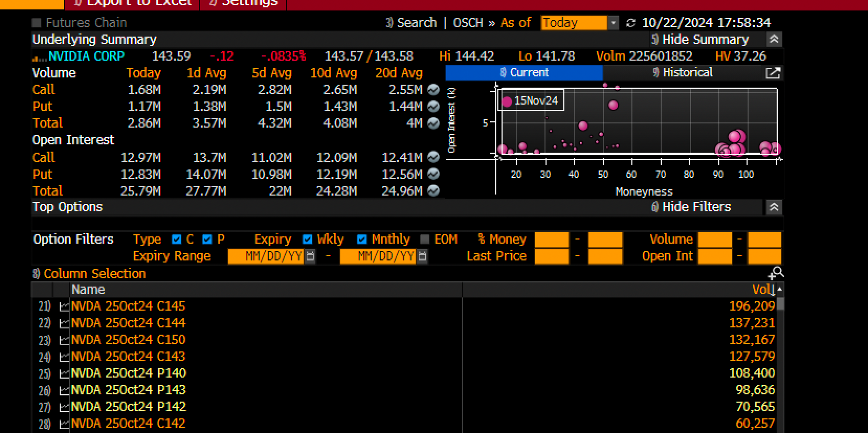Open chart icon for NVDA 25Oct24 C142
The width and height of the screenshot is (868, 433).
pos(64,424)
